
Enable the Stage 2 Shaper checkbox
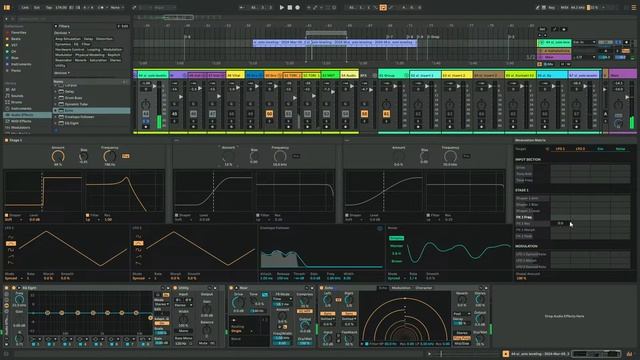coord(176,215)
